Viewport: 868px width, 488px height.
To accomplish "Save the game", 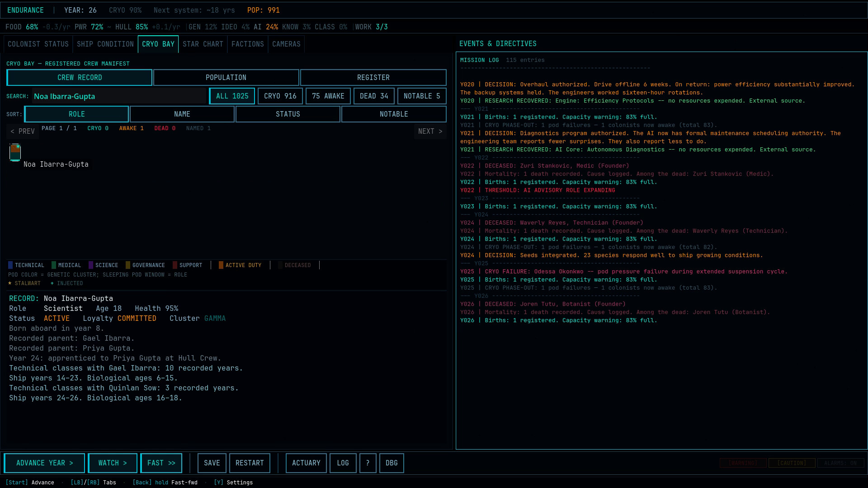I will coord(212,463).
